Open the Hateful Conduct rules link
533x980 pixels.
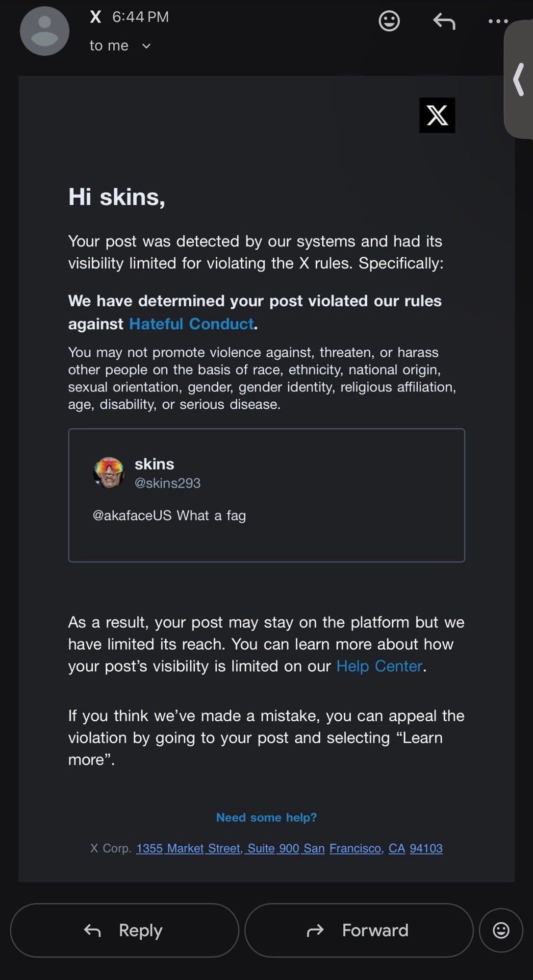coord(191,324)
